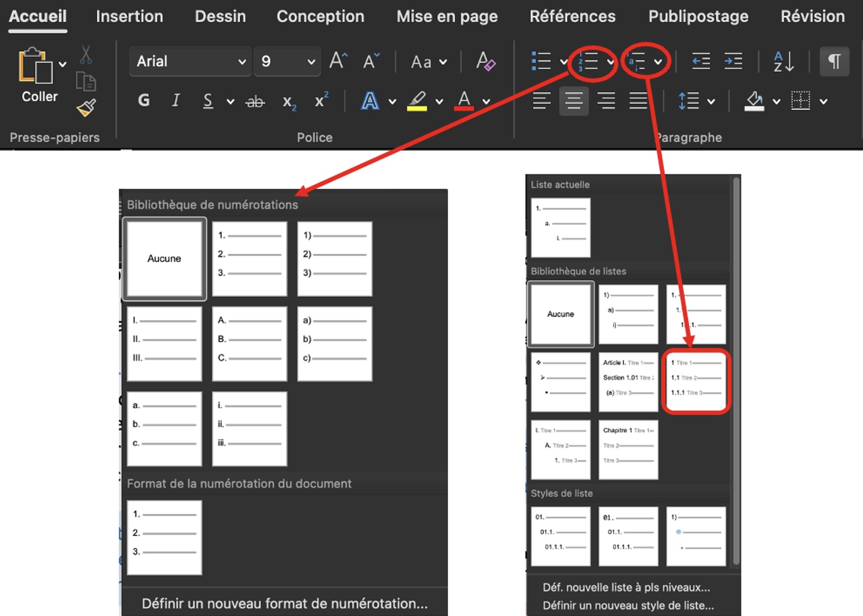
Task: Choose the A. B. C. numbering format
Action: (x=250, y=344)
